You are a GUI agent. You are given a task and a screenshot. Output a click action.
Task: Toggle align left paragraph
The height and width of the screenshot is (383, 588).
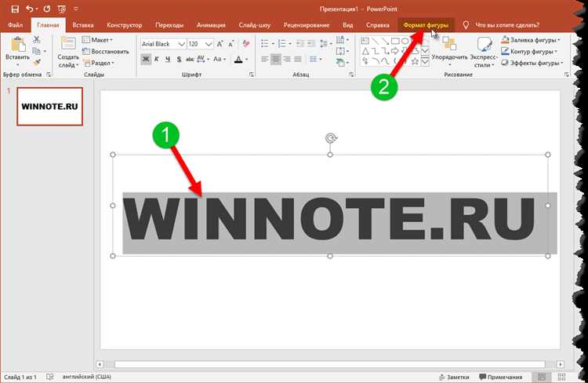coord(264,60)
